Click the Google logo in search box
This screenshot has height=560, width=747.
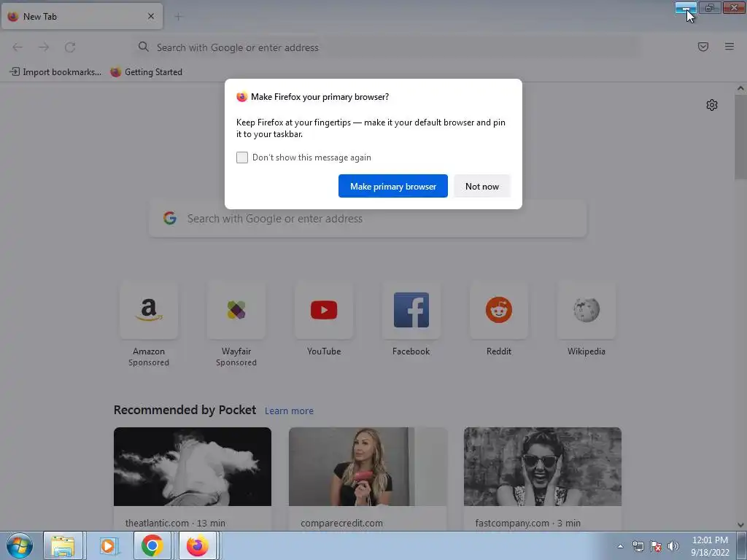170,218
